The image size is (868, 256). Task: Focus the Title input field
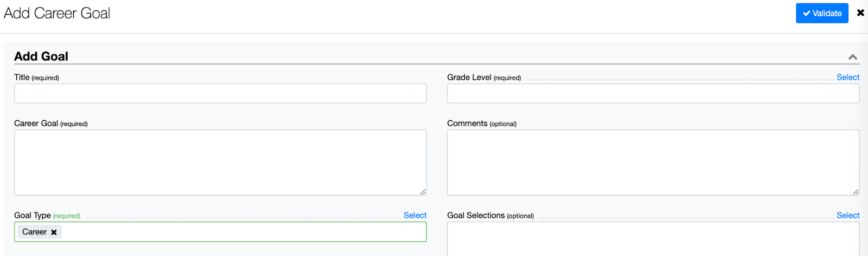220,93
